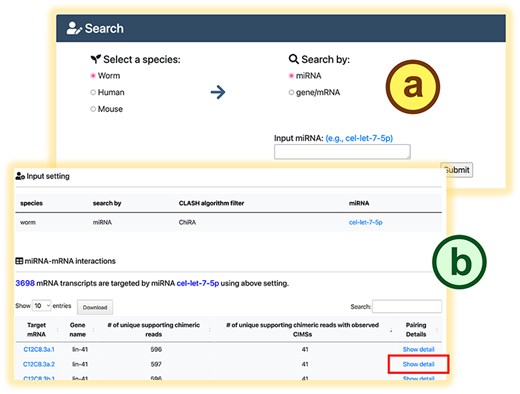Click lin-41 gene name in C12C8.3a.2 row
This screenshot has width=520, height=394.
(80, 364)
